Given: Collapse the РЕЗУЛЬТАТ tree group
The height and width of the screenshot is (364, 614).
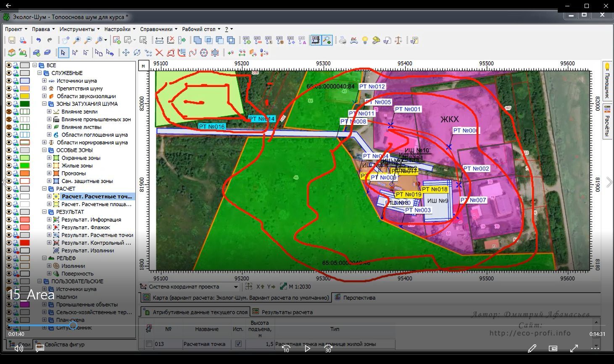Looking at the screenshot, I should [x=45, y=212].
